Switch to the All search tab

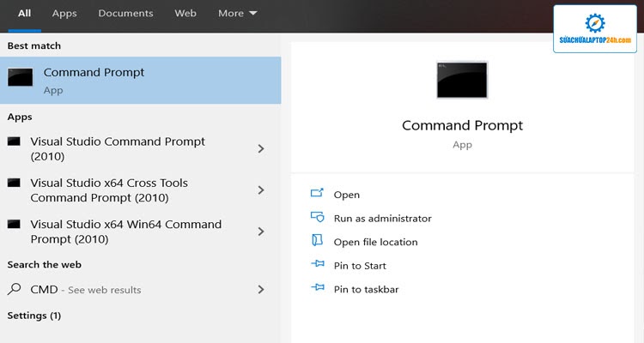(24, 14)
